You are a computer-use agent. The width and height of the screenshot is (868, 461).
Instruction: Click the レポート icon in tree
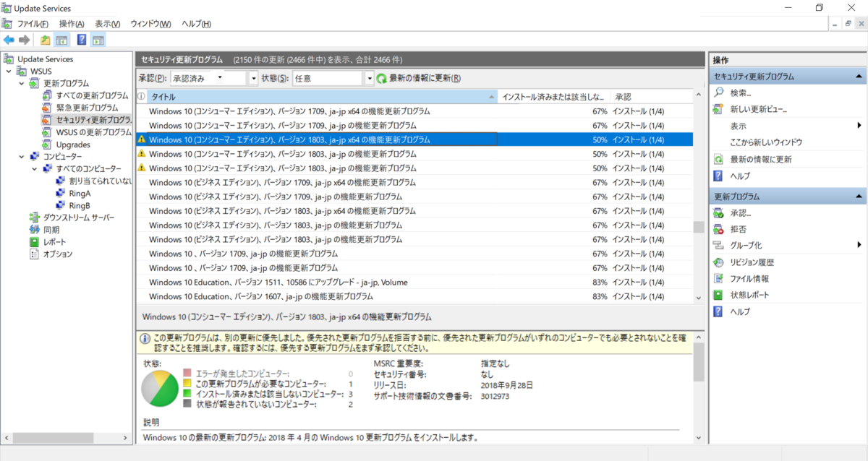[x=35, y=242]
